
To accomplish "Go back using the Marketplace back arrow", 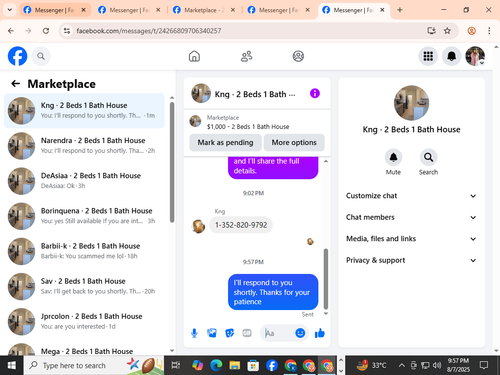I will (16, 84).
